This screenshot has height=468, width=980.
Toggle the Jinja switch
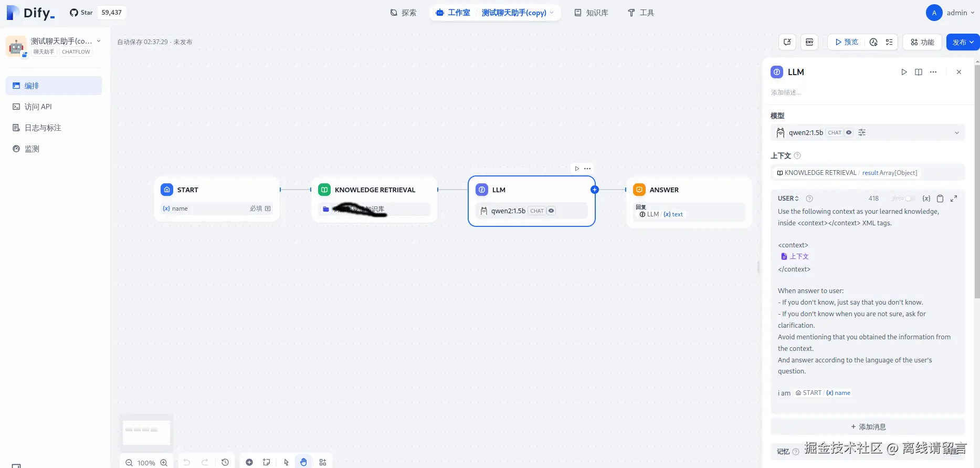click(909, 199)
